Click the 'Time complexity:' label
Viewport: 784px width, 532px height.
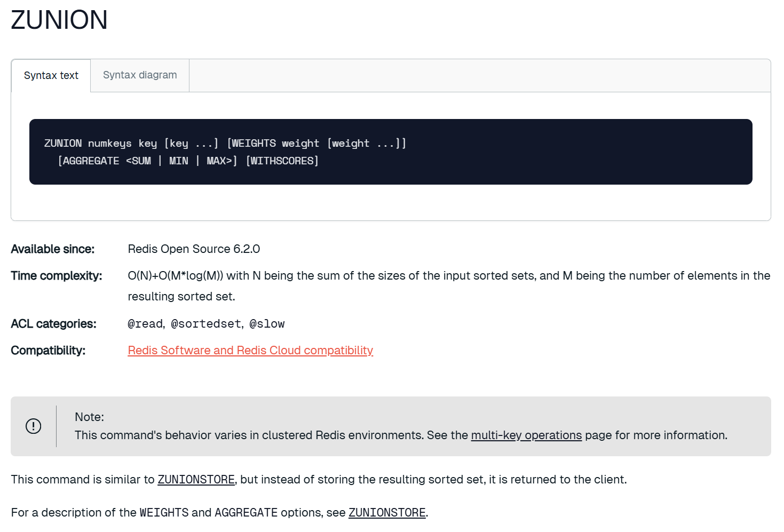(x=57, y=276)
